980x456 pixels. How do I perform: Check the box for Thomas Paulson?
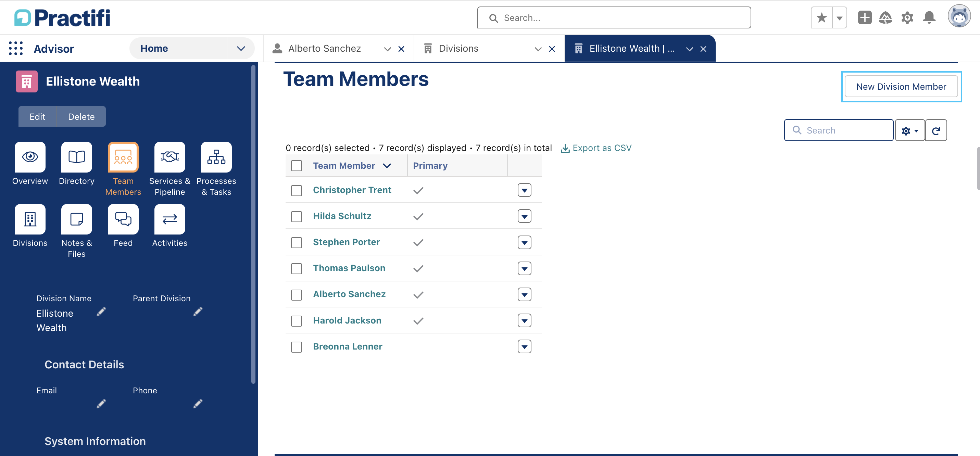(296, 268)
